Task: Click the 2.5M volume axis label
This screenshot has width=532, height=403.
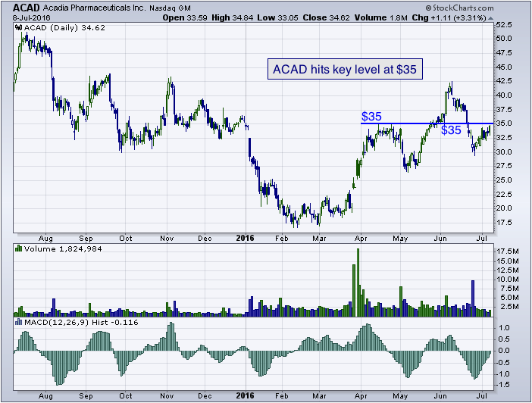Action: 509,307
